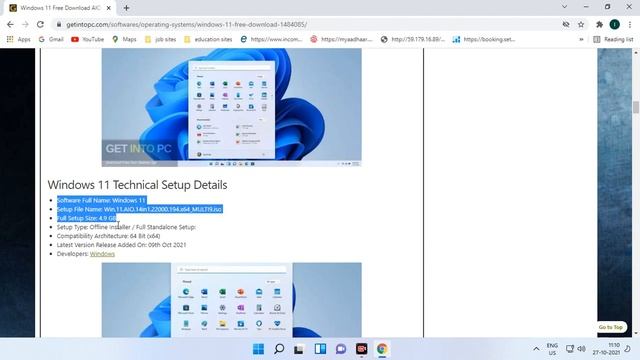The image size is (640, 360).
Task: Click Windows 11 Technical Setup Details heading
Action: pos(137,185)
